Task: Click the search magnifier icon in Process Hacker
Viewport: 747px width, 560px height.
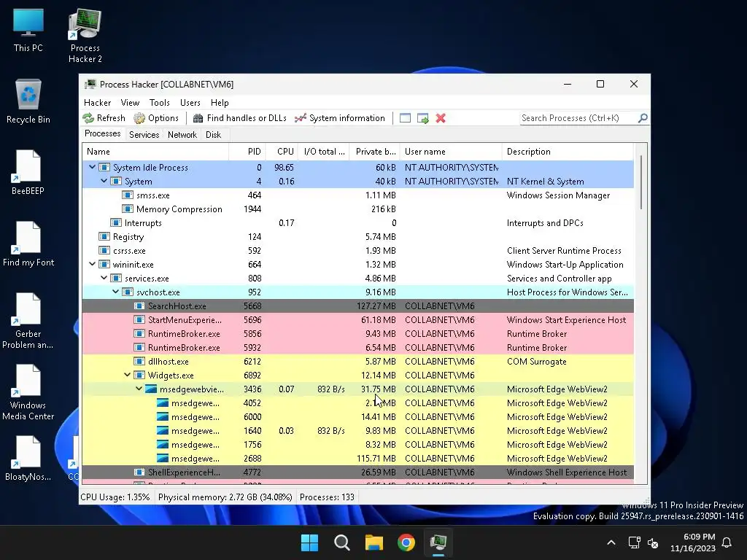Action: (x=643, y=117)
